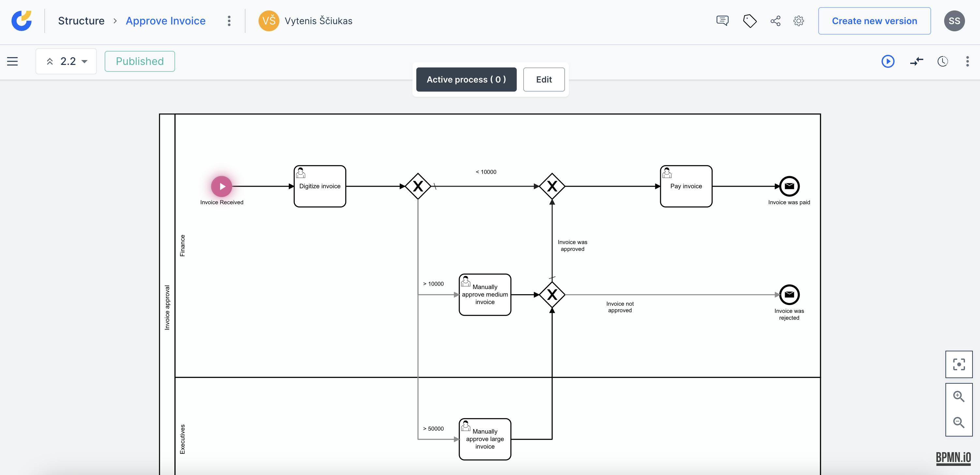
Task: Fit diagram to viewport icon
Action: (959, 364)
